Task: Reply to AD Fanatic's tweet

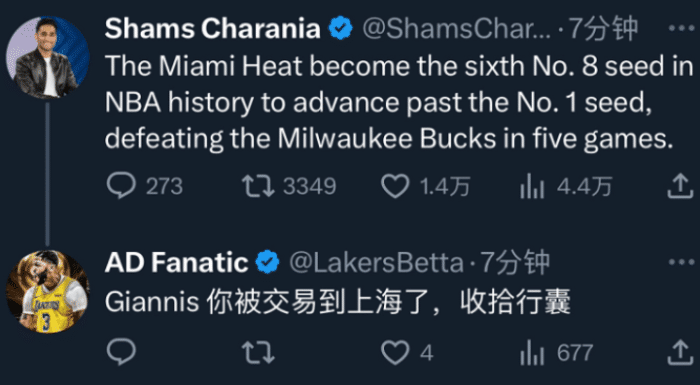Action: 121,352
